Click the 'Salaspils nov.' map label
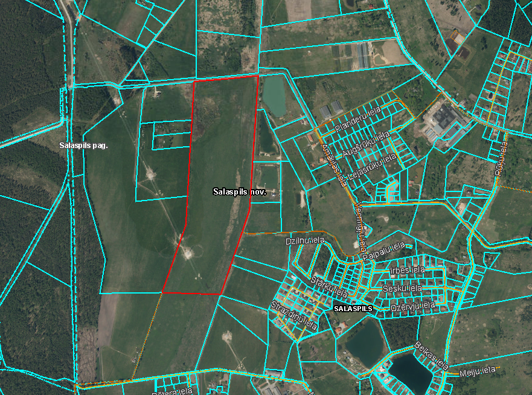The width and height of the screenshot is (532, 395). point(239,191)
